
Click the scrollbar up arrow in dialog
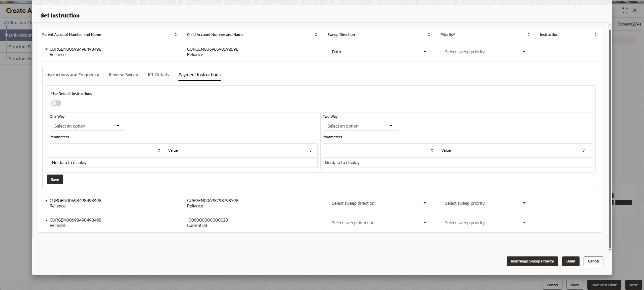(610, 25)
